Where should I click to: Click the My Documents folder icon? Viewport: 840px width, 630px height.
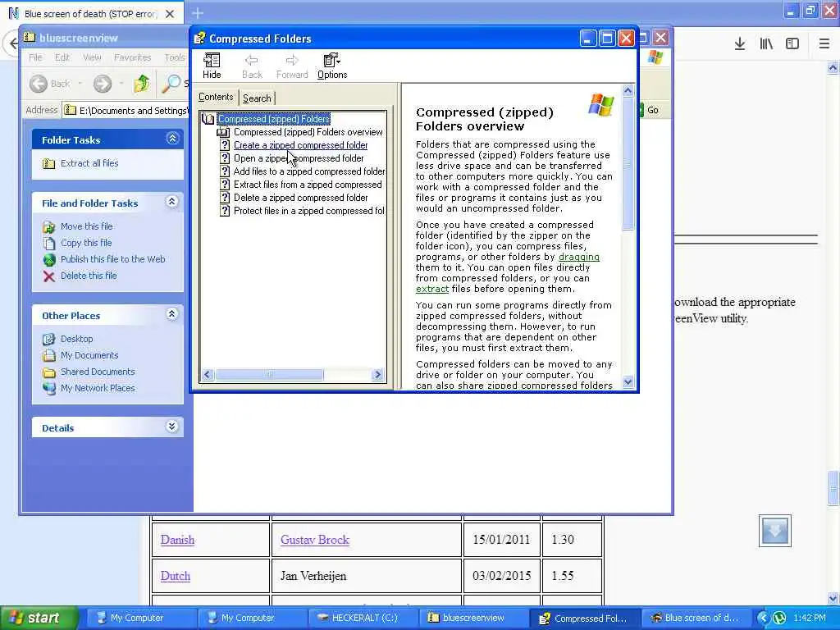tap(48, 355)
